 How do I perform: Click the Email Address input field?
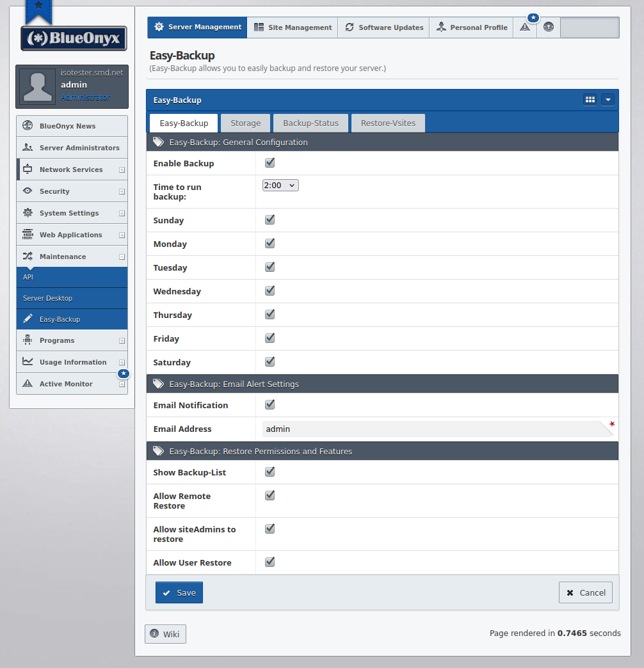point(438,429)
